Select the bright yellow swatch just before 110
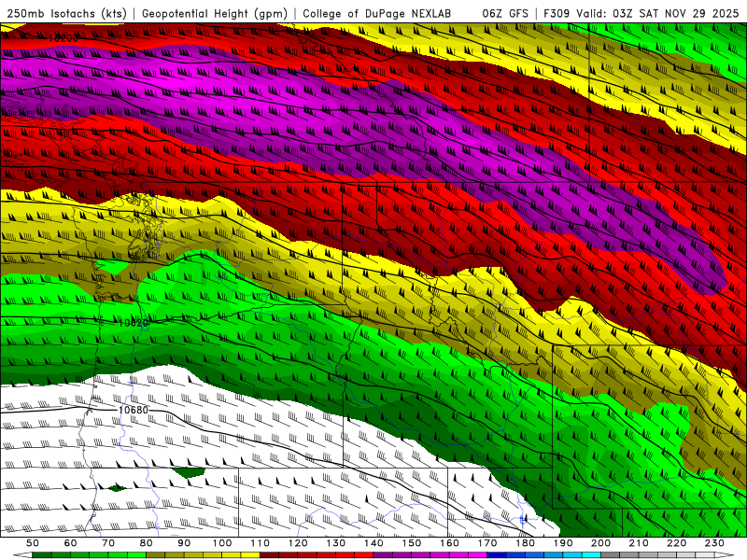Image resolution: width=747 pixels, height=560 pixels. tap(250, 555)
